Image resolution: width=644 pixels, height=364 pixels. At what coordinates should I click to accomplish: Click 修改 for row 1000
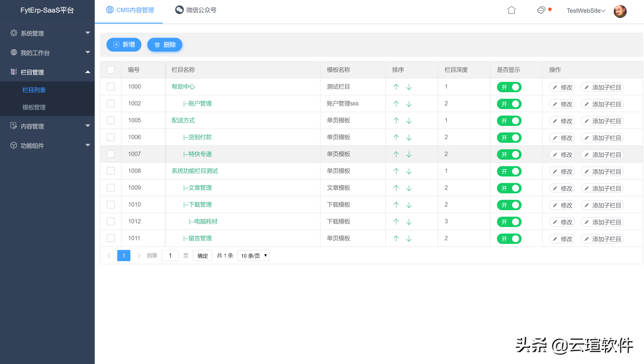(x=562, y=87)
